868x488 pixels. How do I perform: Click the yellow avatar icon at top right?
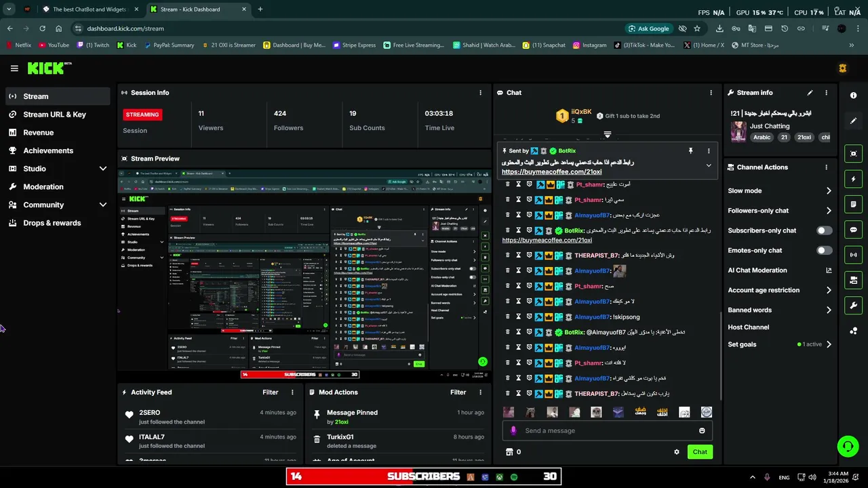(842, 68)
